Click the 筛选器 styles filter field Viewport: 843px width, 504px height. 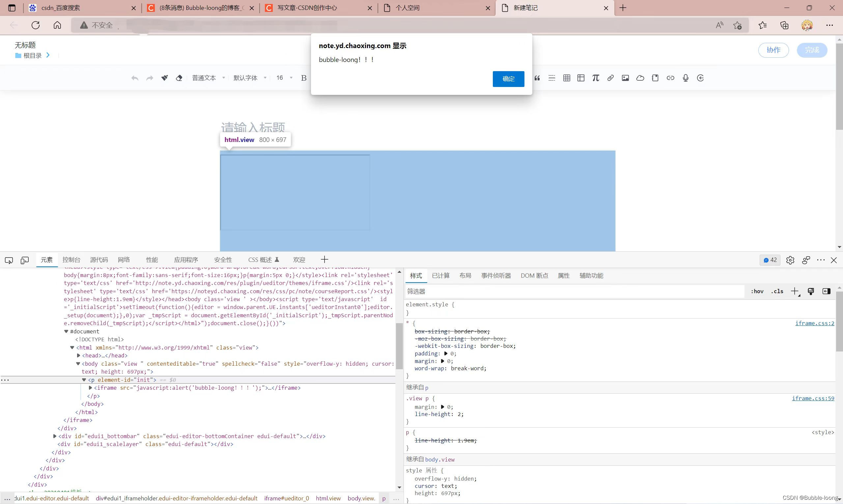(x=574, y=292)
